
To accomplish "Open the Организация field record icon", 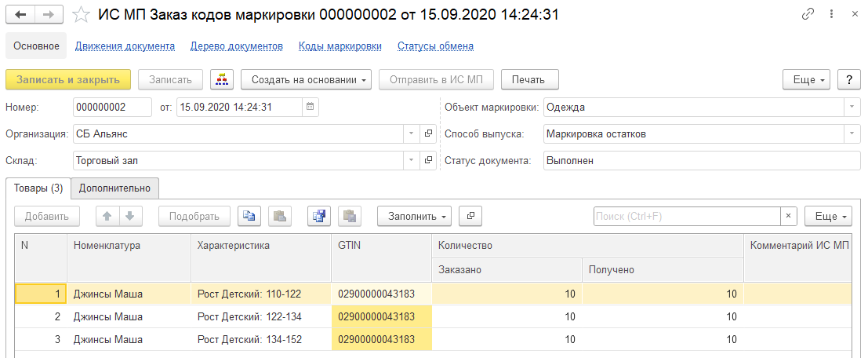I will (x=428, y=134).
